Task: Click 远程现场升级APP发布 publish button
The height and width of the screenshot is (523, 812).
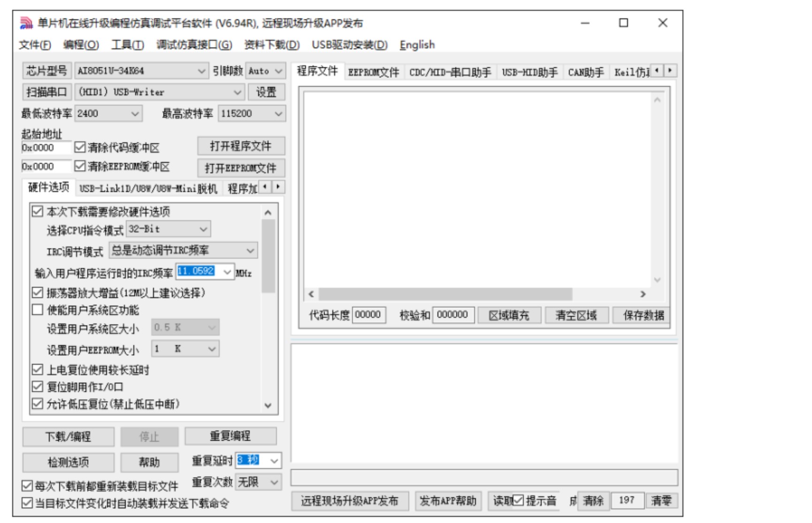Action: pos(350,501)
